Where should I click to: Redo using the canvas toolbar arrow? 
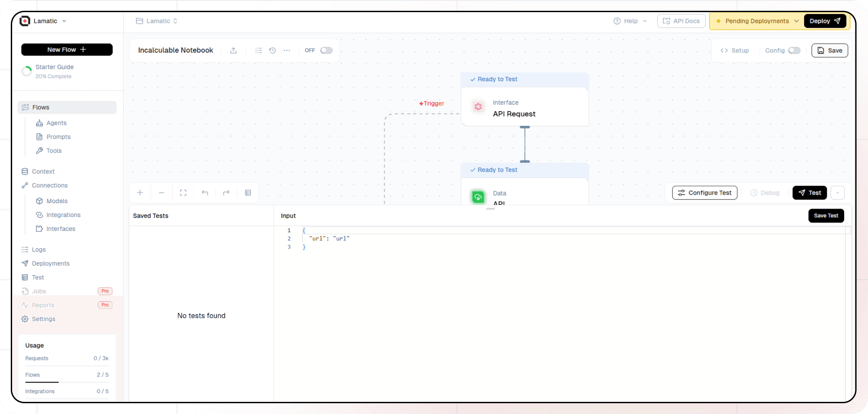226,192
